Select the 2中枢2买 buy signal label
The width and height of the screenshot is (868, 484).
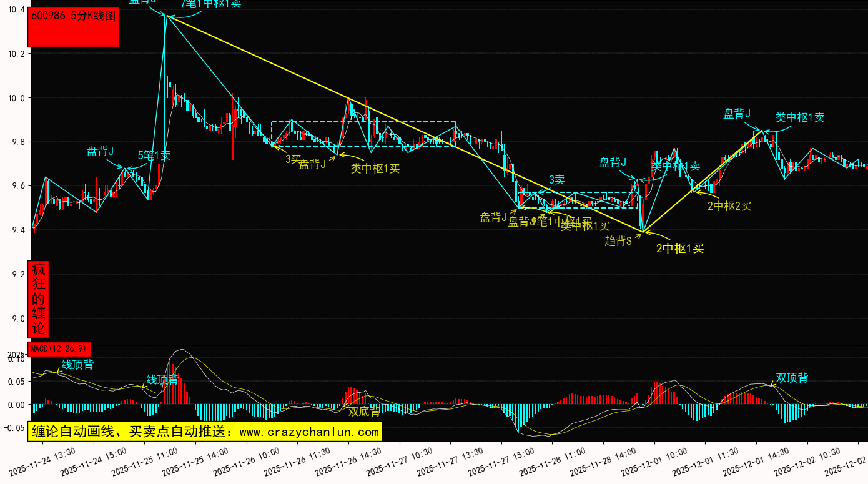click(729, 206)
